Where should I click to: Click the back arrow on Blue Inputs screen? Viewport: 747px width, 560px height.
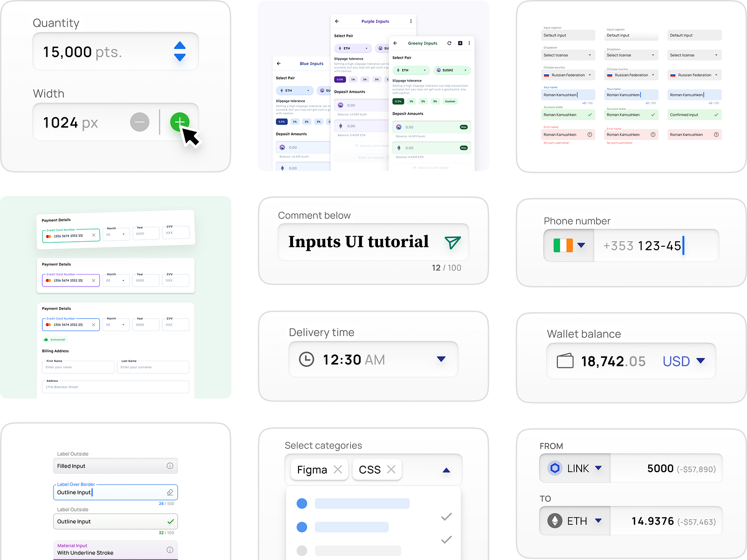click(279, 63)
